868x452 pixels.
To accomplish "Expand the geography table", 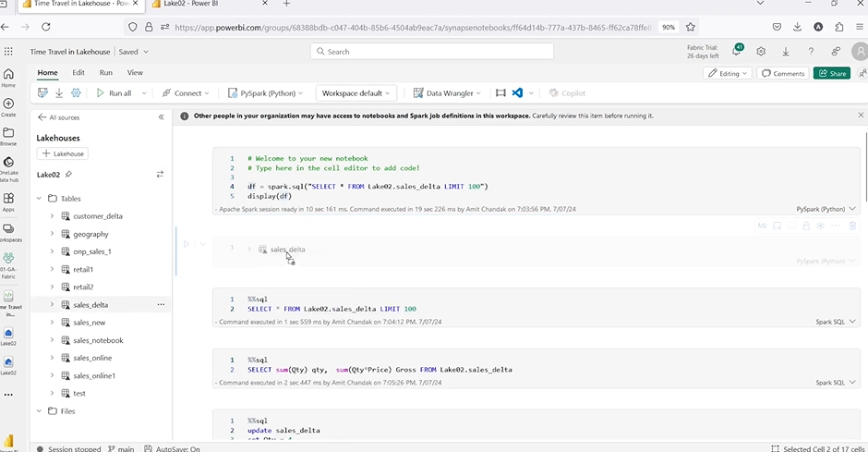I will coord(52,234).
